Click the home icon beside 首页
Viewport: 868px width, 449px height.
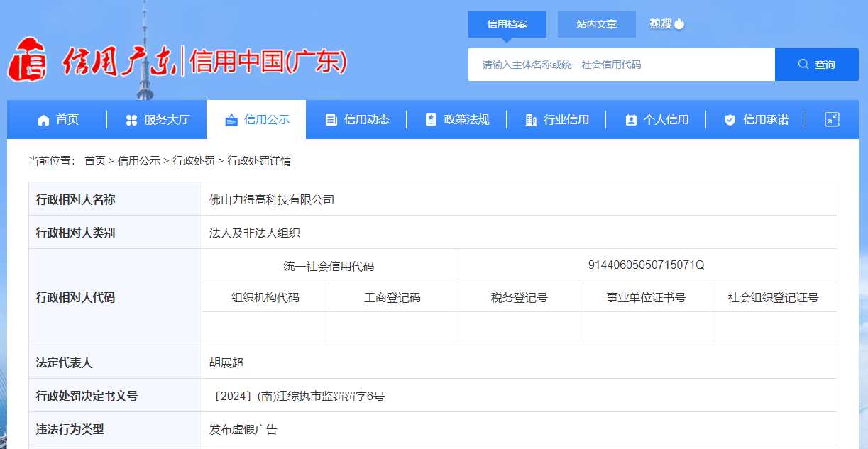44,120
